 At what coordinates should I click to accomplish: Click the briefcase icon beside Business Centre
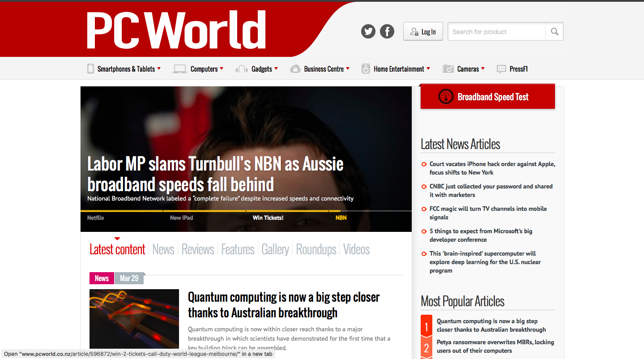295,68
